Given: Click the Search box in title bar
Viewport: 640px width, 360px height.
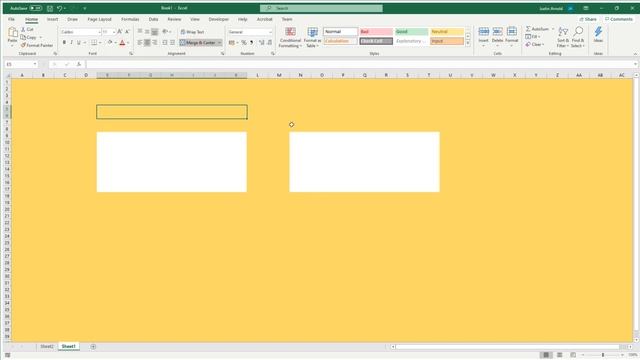Looking at the screenshot, I should click(321, 8).
